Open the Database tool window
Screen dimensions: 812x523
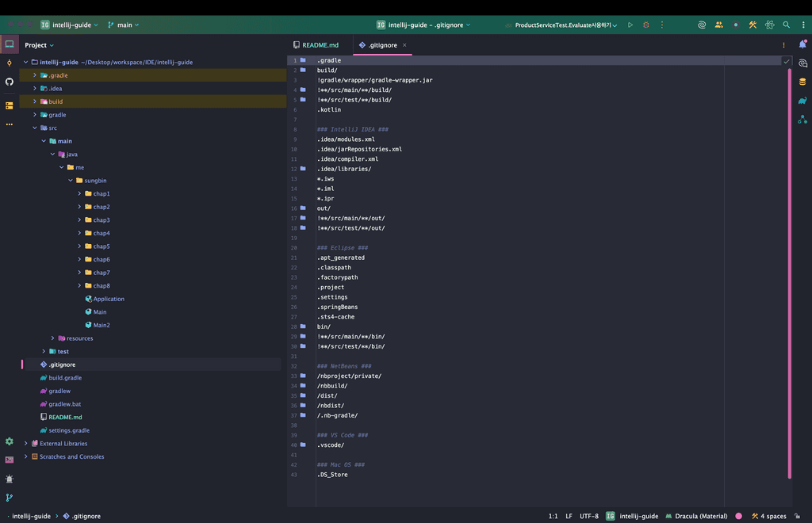pyautogui.click(x=802, y=82)
